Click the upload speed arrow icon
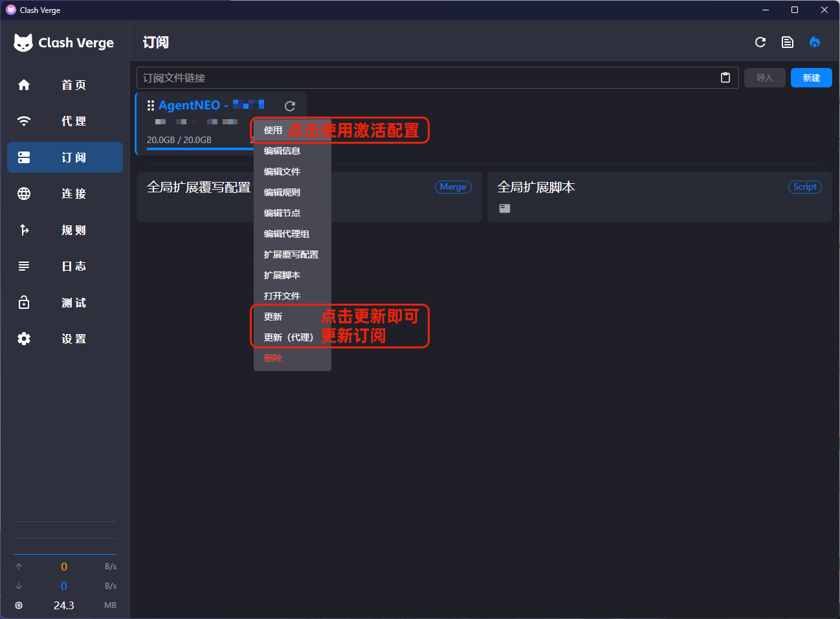840x619 pixels. pos(19,567)
